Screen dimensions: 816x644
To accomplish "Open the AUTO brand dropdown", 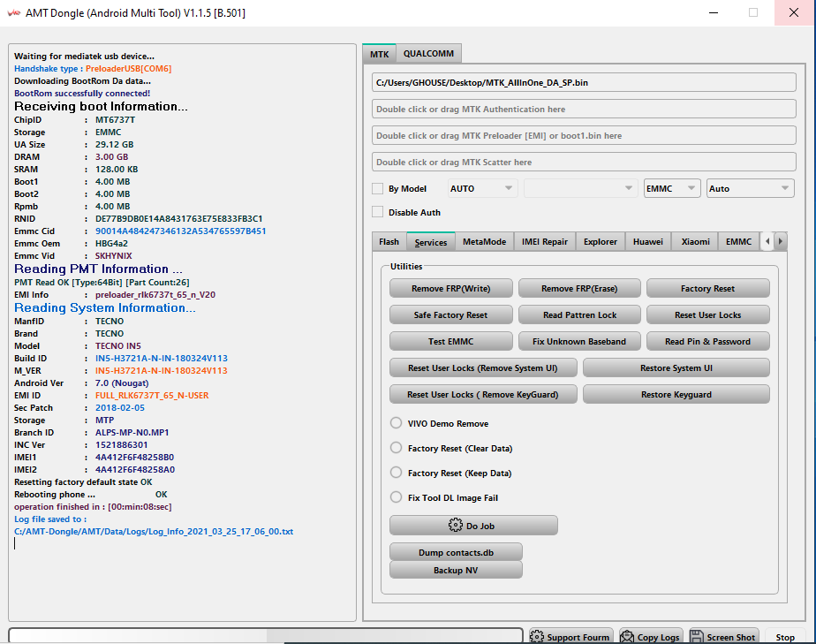I will click(x=482, y=188).
